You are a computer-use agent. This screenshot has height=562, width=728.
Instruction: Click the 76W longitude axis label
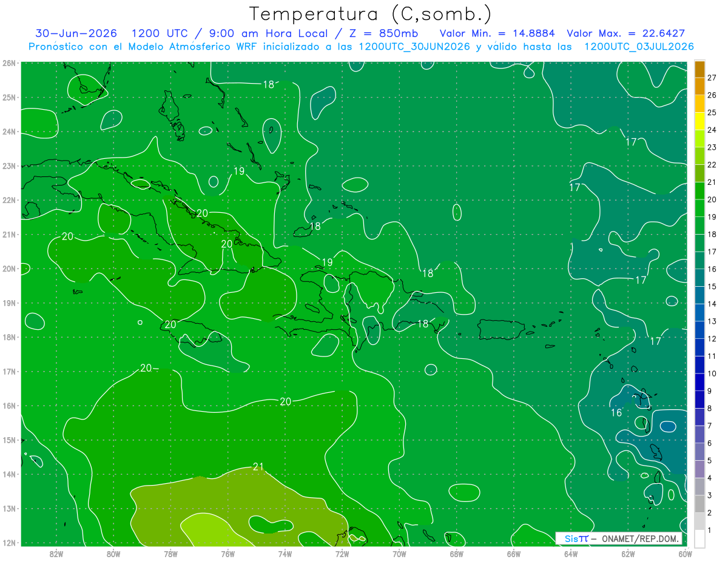pyautogui.click(x=227, y=554)
